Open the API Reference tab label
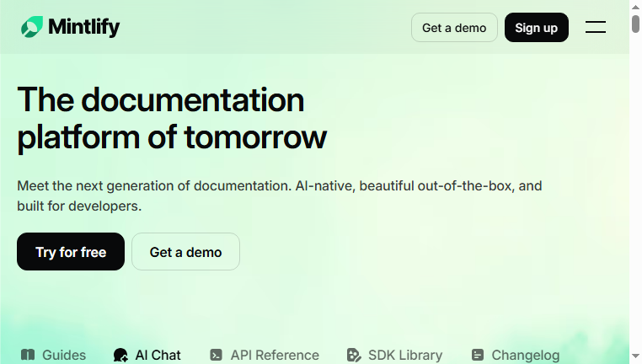The width and height of the screenshot is (642, 364). coord(275,355)
